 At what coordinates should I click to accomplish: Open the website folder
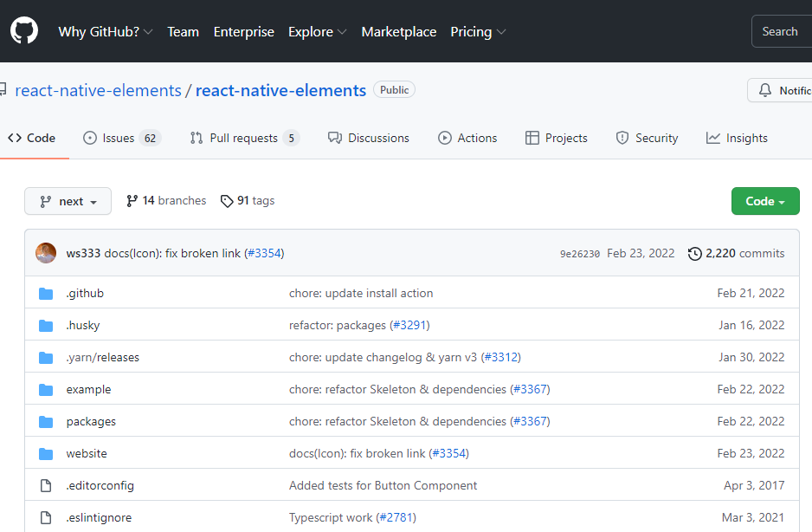[87, 454]
